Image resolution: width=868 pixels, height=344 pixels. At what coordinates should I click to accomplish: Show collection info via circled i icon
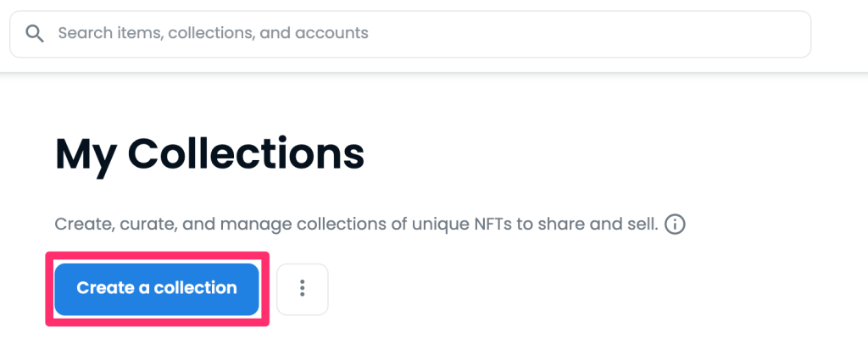coord(675,225)
